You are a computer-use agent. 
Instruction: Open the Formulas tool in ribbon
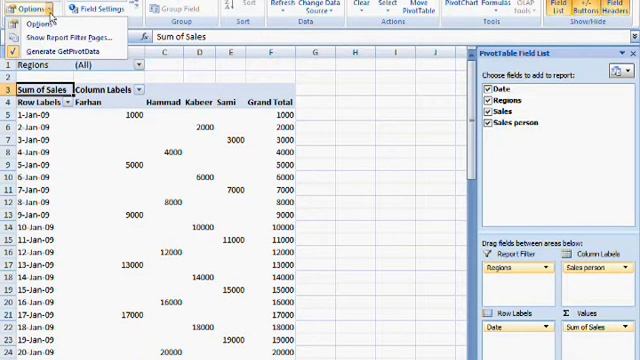496,6
